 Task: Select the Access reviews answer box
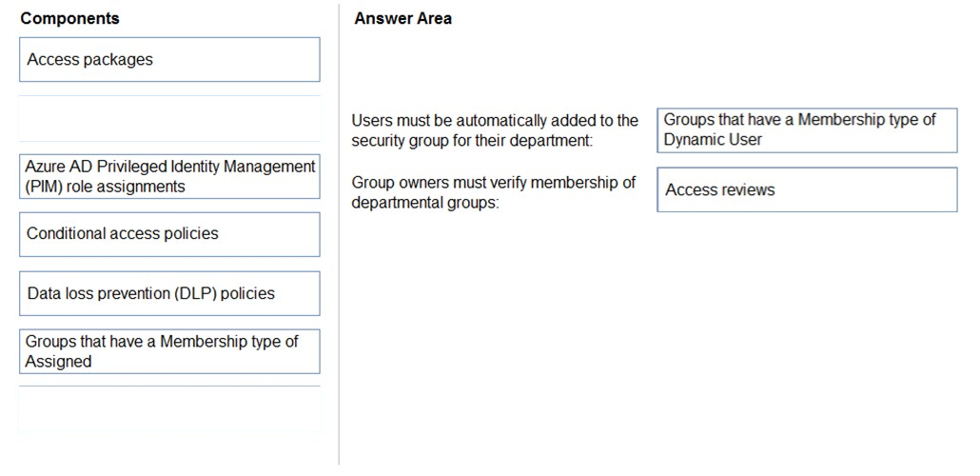(x=807, y=189)
